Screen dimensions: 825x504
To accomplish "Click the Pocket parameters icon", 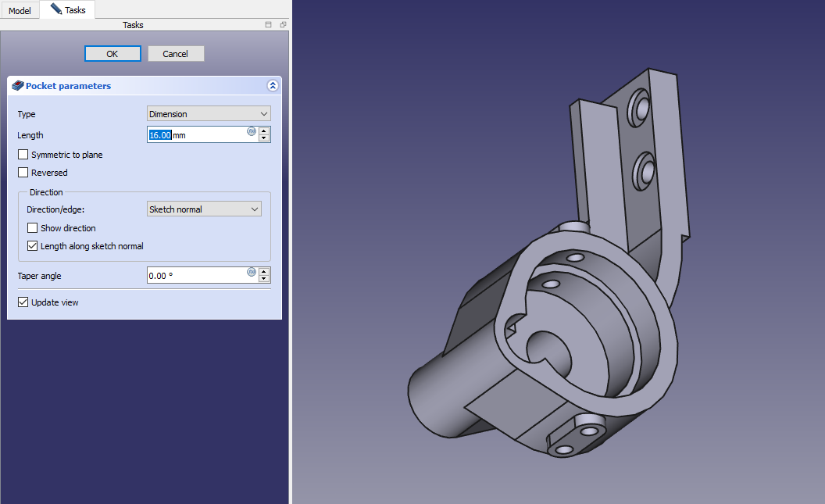I will coord(18,86).
